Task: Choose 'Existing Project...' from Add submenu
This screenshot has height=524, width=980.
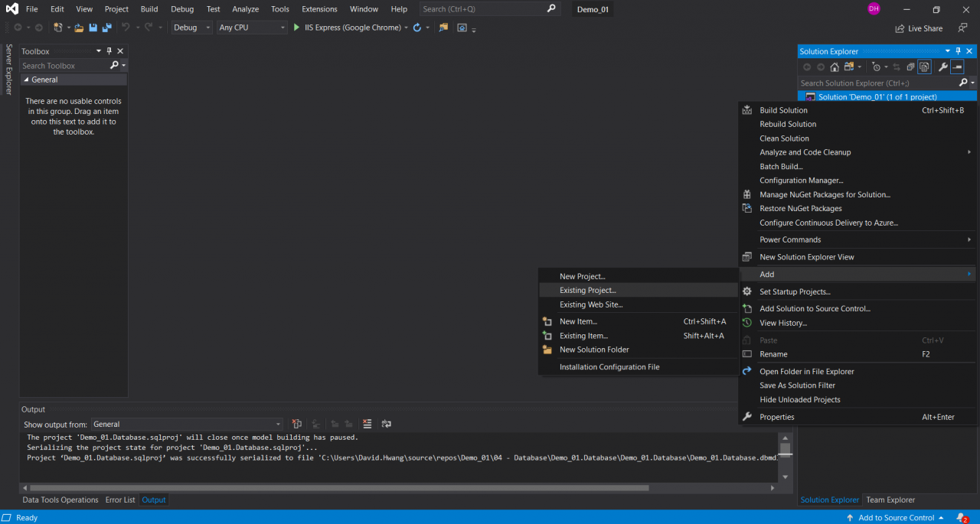Action: pyautogui.click(x=587, y=291)
